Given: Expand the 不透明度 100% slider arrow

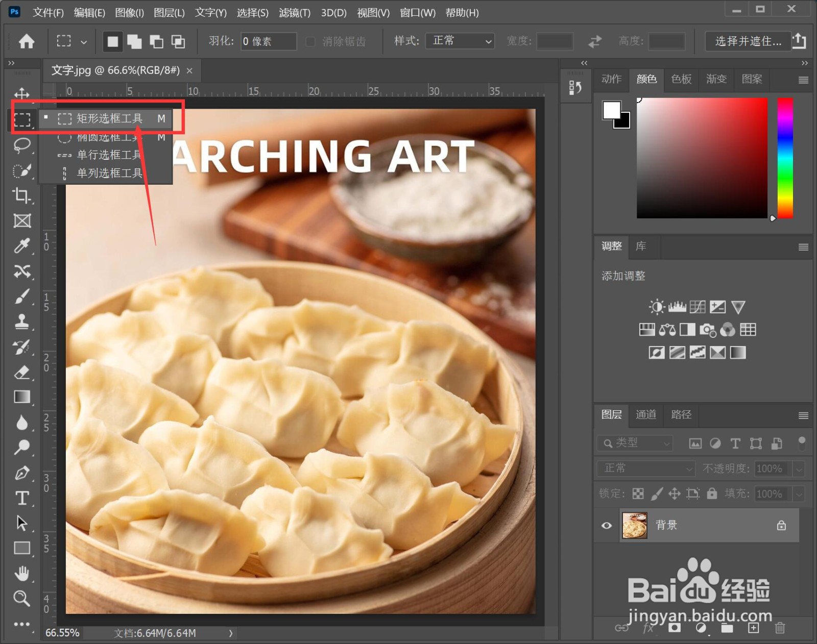Looking at the screenshot, I should pyautogui.click(x=799, y=468).
